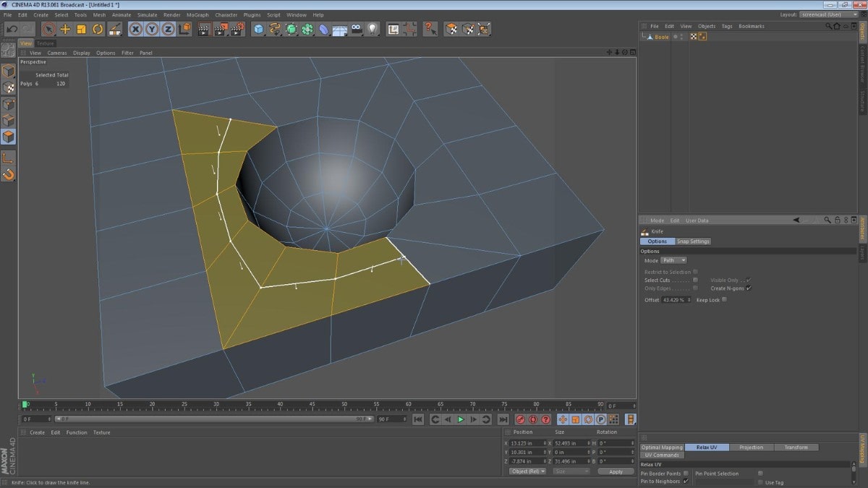This screenshot has width=868, height=488.
Task: Enable the Select Cuts checkbox
Action: (695, 280)
